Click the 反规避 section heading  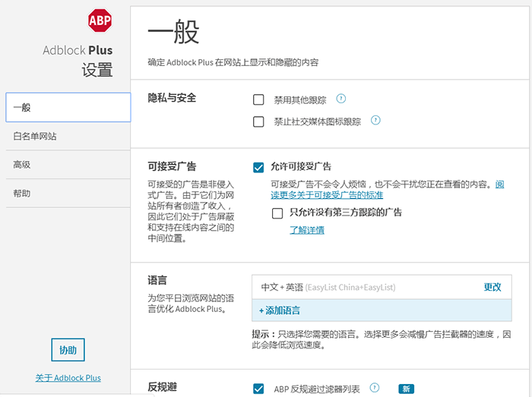[162, 387]
